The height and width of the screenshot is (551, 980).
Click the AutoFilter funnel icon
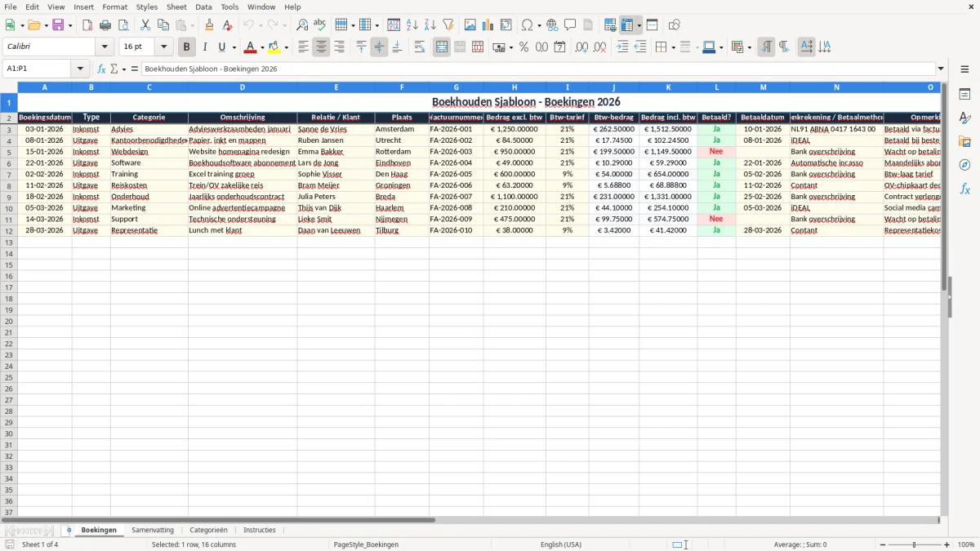(x=448, y=25)
